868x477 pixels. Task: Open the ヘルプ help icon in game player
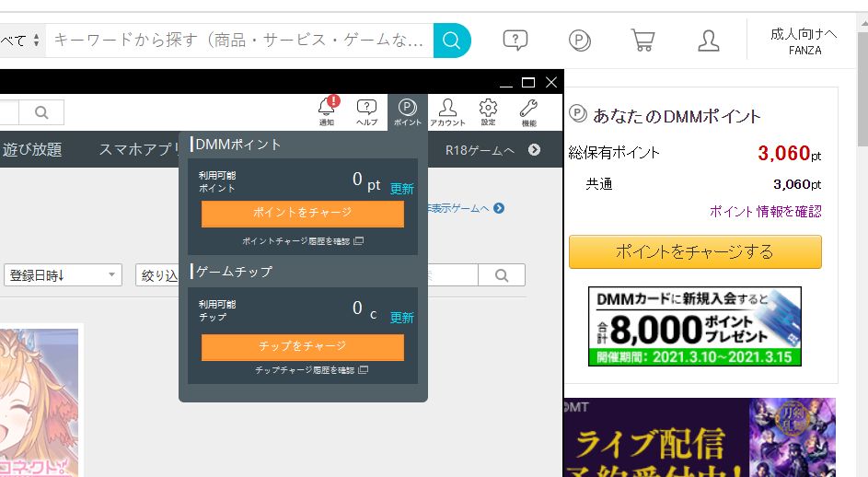click(x=366, y=112)
